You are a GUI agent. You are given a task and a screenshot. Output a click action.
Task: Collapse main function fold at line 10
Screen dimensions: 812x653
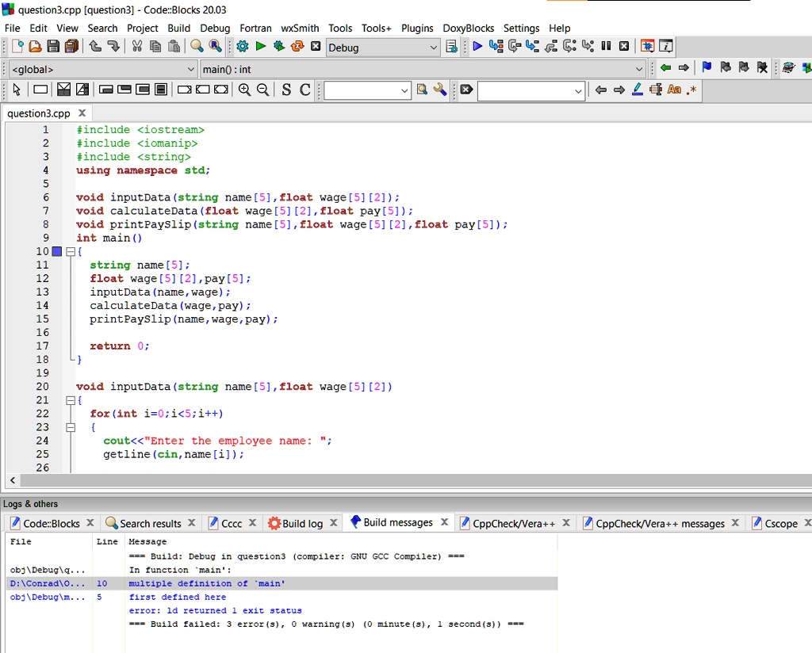pyautogui.click(x=71, y=252)
